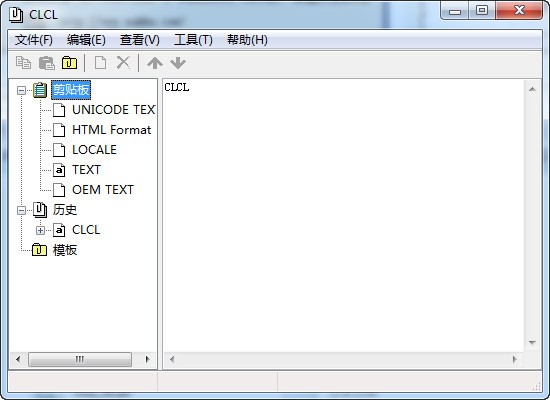Click the Move Up arrow icon
The image size is (550, 400).
(x=155, y=63)
